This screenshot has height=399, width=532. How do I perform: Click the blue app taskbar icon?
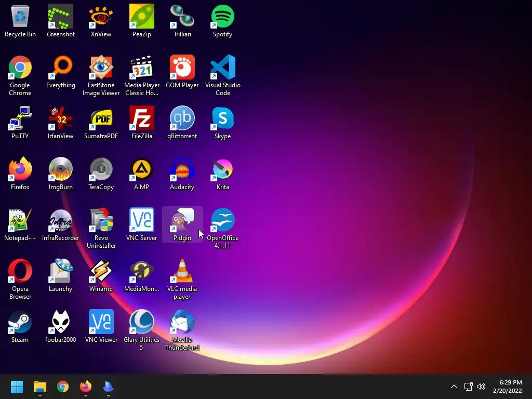click(108, 387)
